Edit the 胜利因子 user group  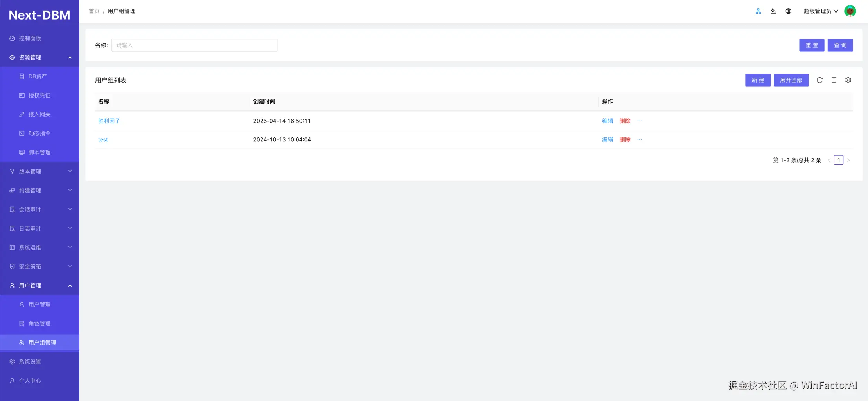point(607,121)
